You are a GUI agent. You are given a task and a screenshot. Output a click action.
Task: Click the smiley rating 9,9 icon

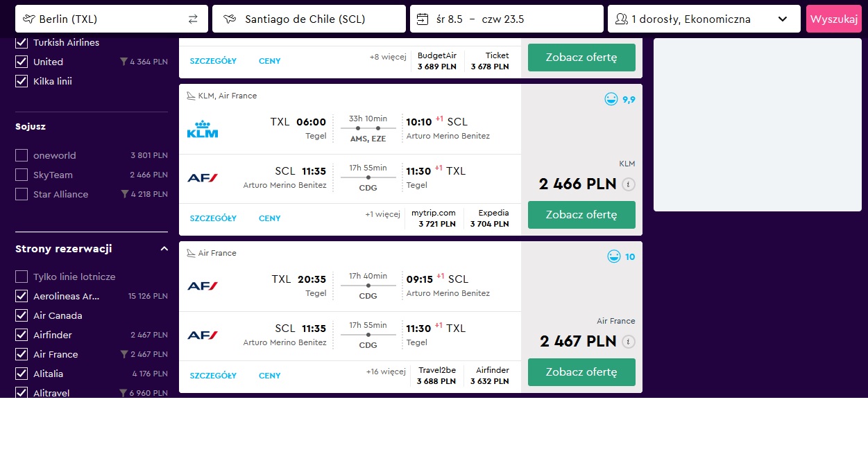pos(611,99)
